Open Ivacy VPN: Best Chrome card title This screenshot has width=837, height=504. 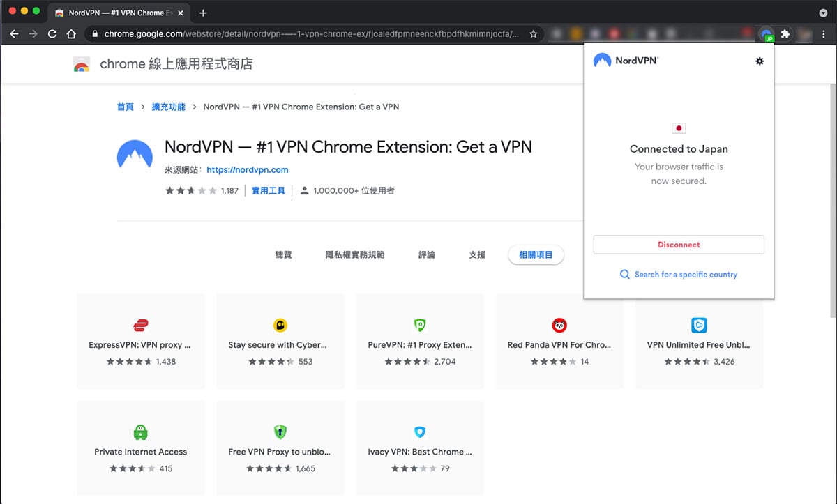click(420, 452)
